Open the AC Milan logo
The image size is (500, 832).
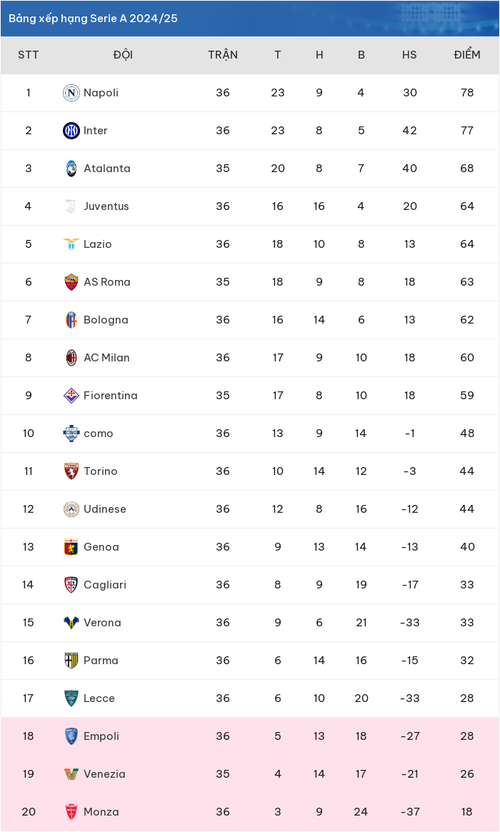click(71, 358)
